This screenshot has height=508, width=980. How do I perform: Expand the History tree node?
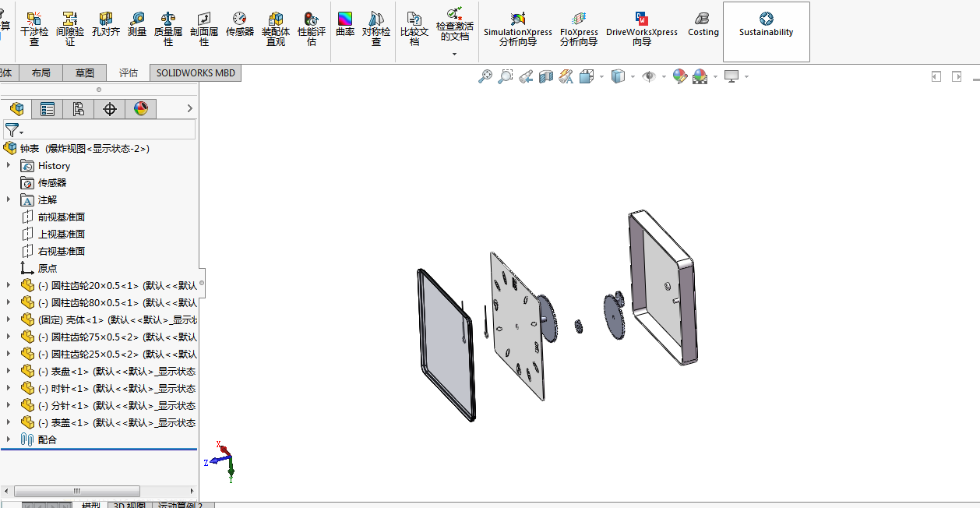9,165
